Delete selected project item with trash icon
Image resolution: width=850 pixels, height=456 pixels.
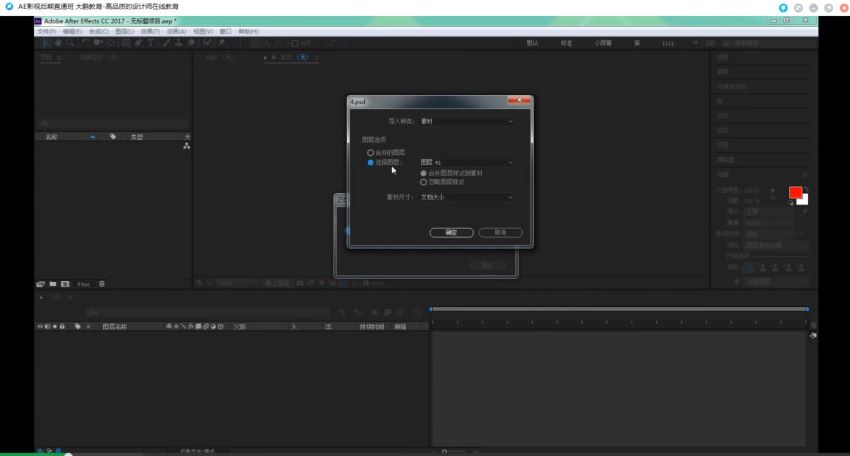[x=101, y=284]
